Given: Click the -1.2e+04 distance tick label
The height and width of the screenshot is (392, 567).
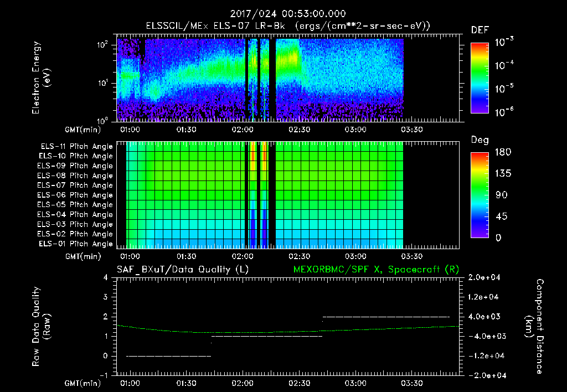Looking at the screenshot, I should coord(486,356).
